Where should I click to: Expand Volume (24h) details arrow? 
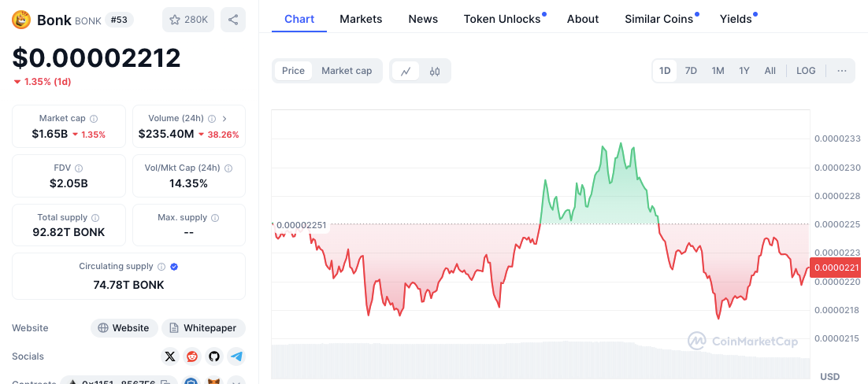225,119
